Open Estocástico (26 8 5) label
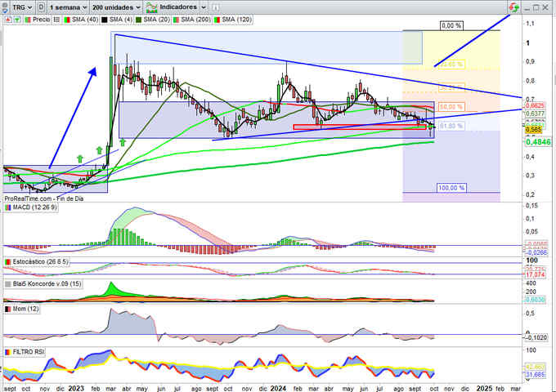This screenshot has width=556, height=392. (40, 261)
